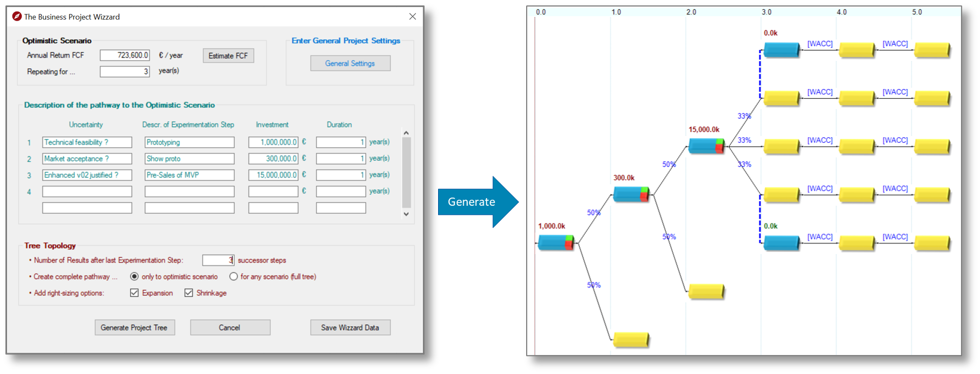
Task: Save Wizard Data
Action: (350, 327)
